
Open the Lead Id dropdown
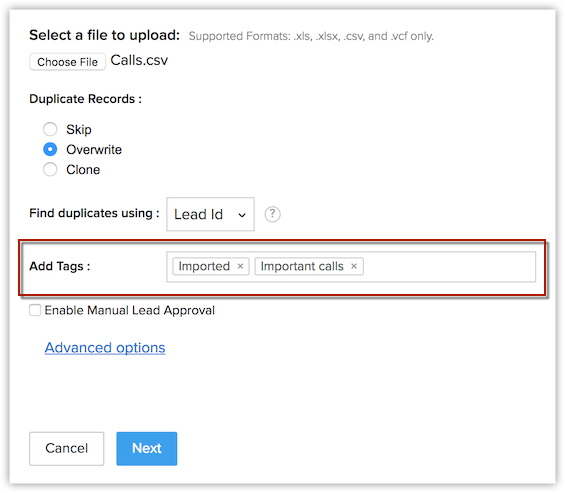coord(210,214)
